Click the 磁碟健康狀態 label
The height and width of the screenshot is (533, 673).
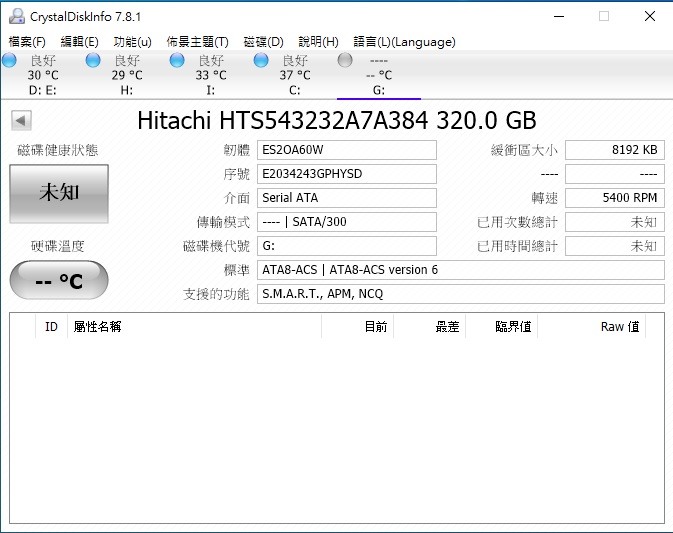click(x=58, y=150)
